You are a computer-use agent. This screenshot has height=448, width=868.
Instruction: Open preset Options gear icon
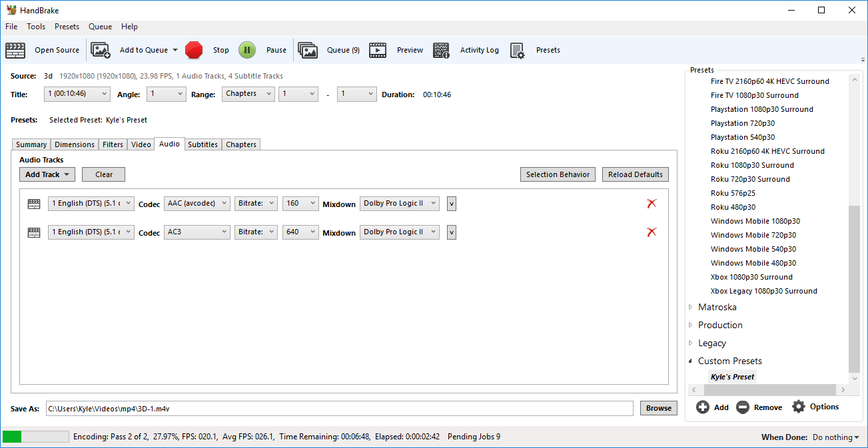point(799,406)
